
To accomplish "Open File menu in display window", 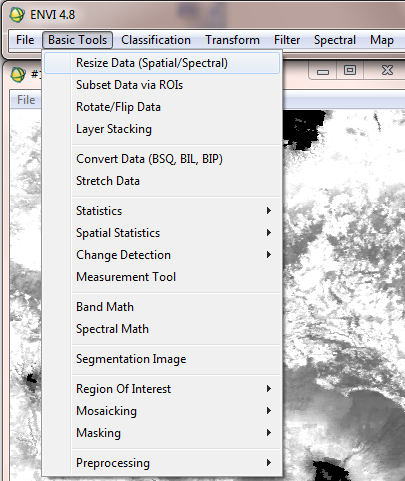I will tap(26, 100).
